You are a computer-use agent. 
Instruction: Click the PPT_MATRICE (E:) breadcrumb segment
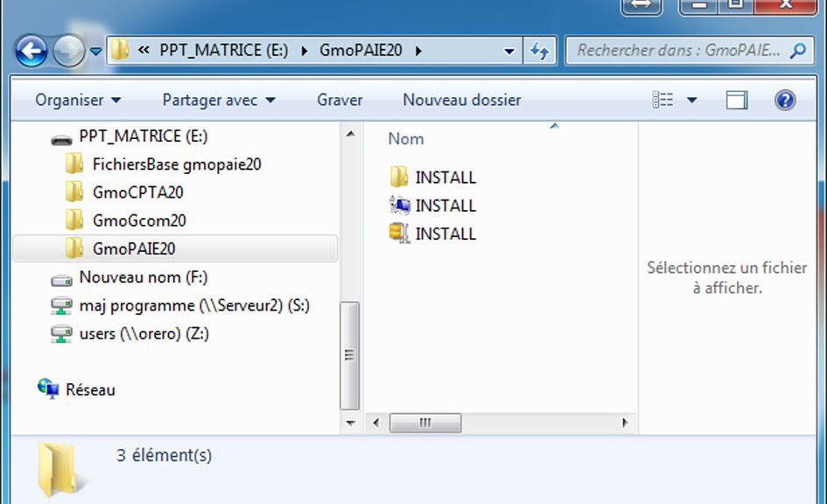tap(224, 51)
